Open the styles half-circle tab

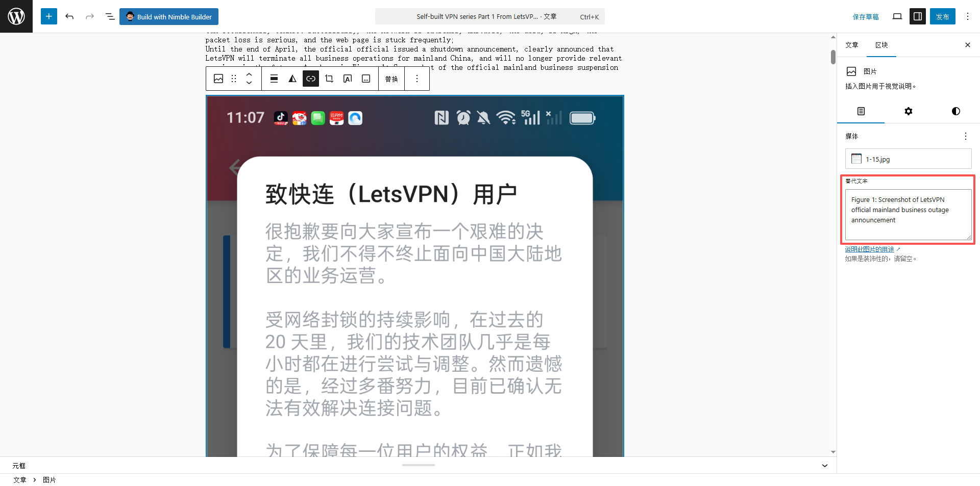pyautogui.click(x=956, y=111)
